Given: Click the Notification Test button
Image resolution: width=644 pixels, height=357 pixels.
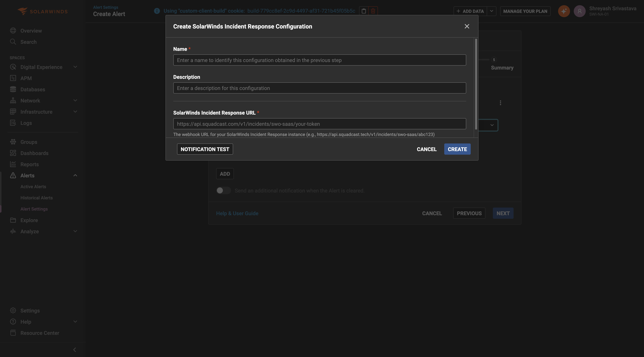Looking at the screenshot, I should click(205, 149).
